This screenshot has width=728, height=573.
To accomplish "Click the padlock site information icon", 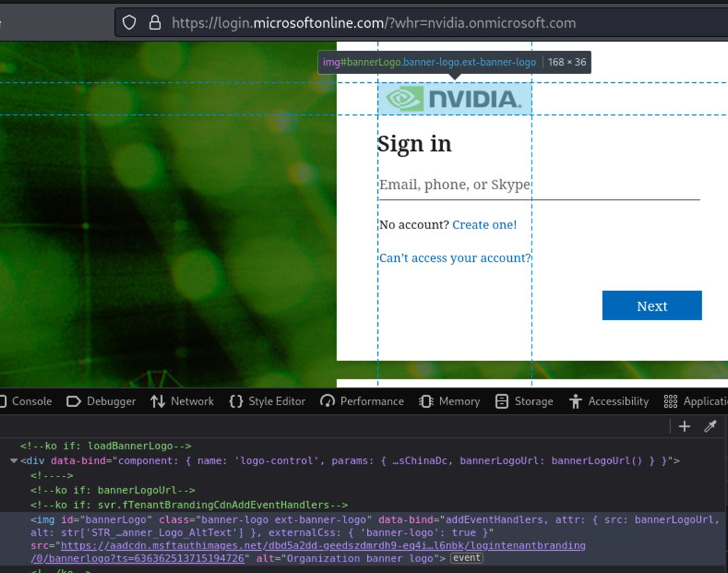I will pyautogui.click(x=155, y=23).
